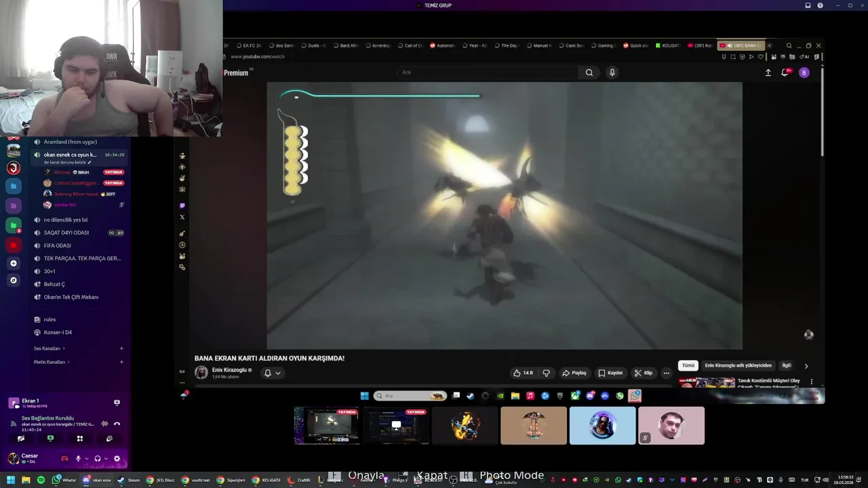Activate YouTube voice search microphone
Image resolution: width=868 pixels, height=488 pixels.
612,73
